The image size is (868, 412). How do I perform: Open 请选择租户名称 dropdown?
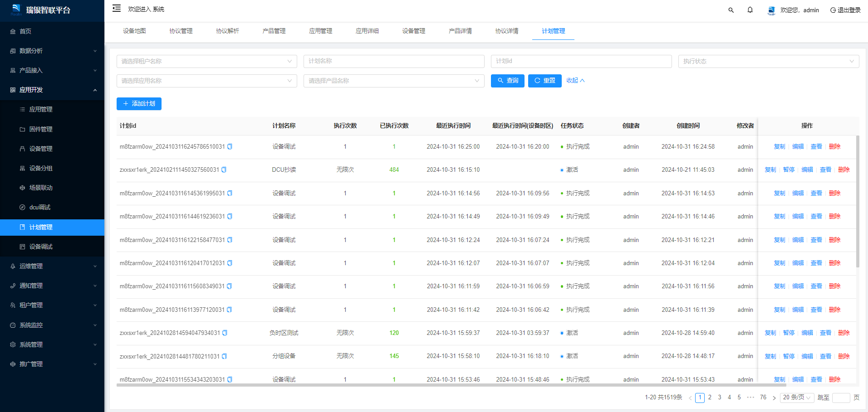coord(207,61)
